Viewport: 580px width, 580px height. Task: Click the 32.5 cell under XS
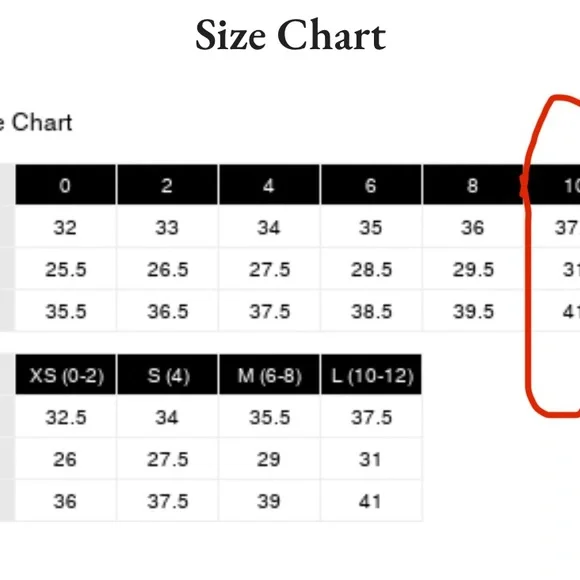pyautogui.click(x=65, y=417)
